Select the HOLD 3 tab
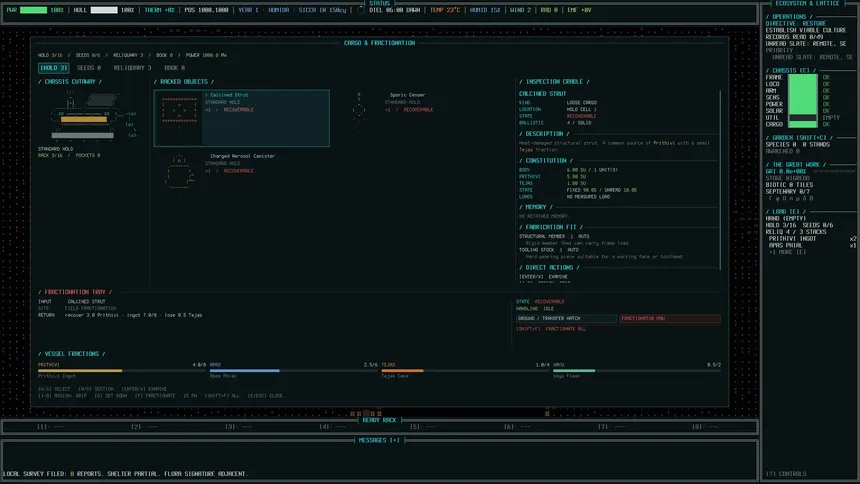 tap(53, 68)
